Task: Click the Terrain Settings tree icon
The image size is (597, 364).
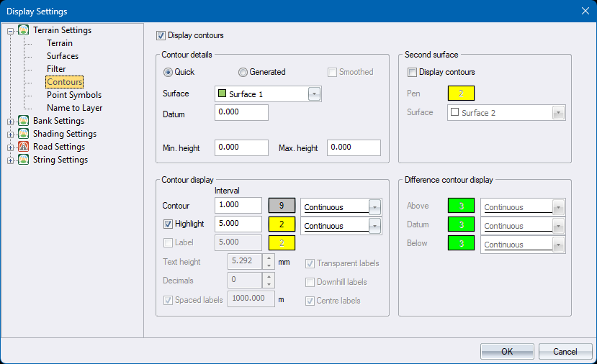Action: 24,30
